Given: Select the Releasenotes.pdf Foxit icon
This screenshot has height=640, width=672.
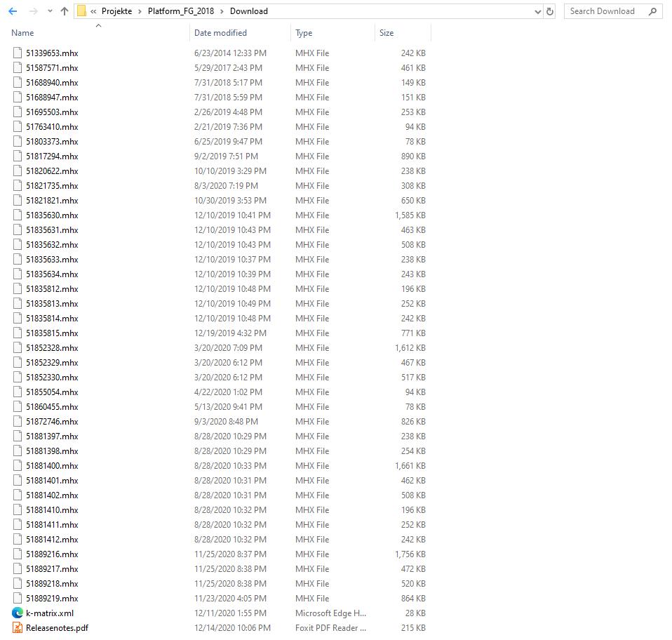Looking at the screenshot, I should (18, 628).
